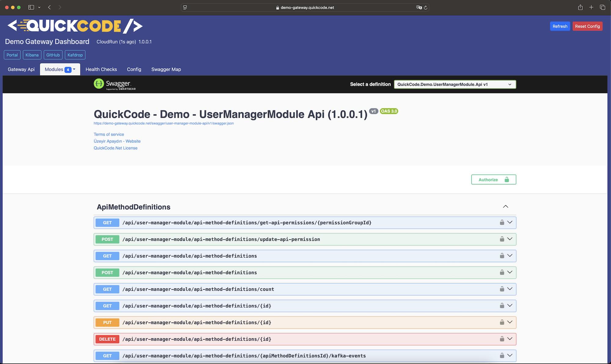Click the Reset Config button

[x=587, y=26]
